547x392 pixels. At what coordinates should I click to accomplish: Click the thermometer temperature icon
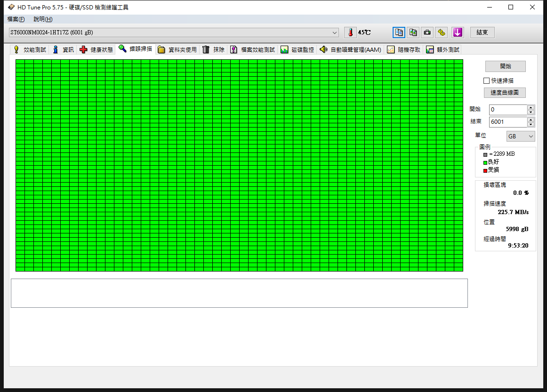[x=350, y=32]
